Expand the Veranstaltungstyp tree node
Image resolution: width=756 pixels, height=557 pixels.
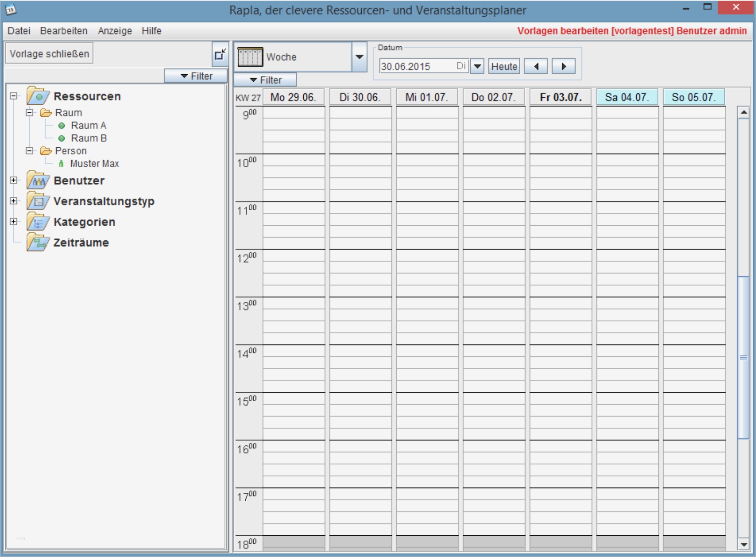(14, 201)
